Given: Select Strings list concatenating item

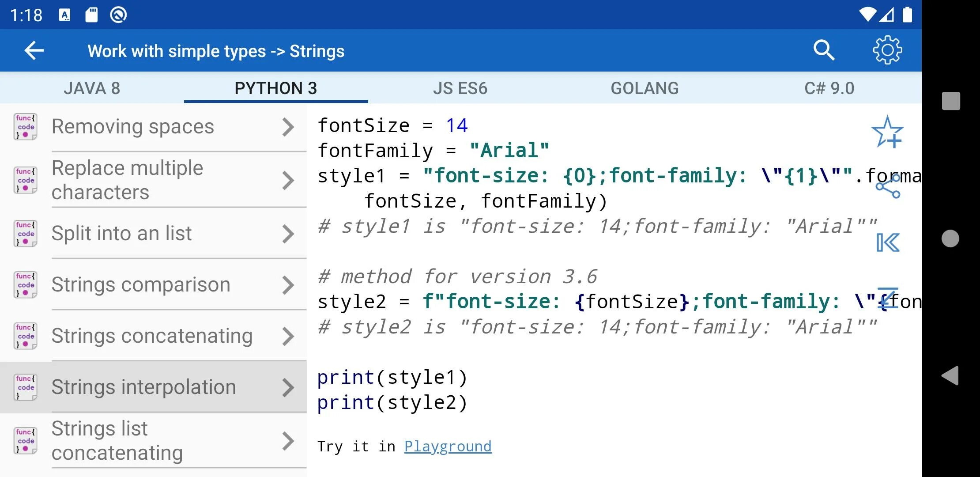Looking at the screenshot, I should point(117,440).
